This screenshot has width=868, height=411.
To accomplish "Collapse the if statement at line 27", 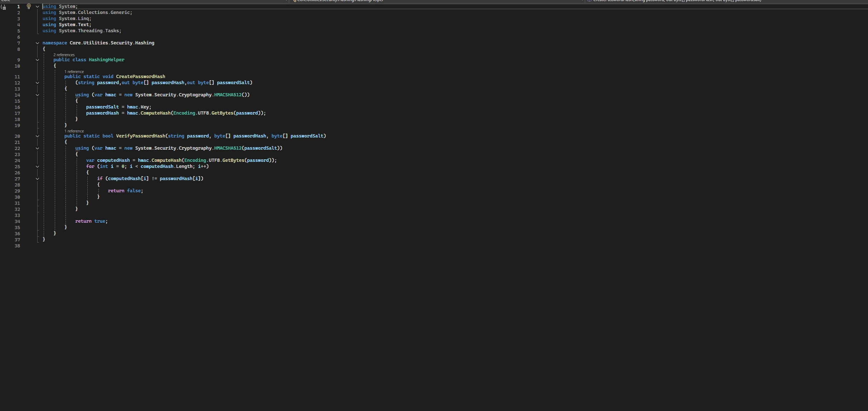I will click(37, 179).
